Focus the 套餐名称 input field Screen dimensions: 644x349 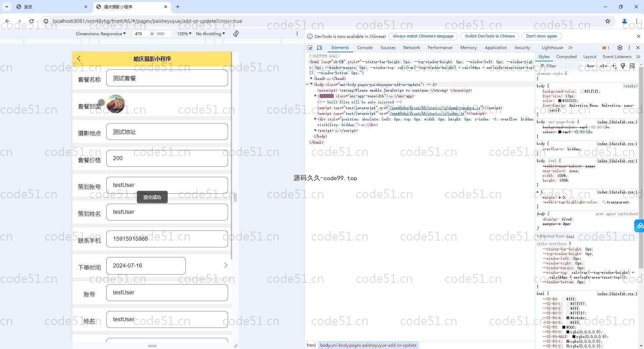167,78
